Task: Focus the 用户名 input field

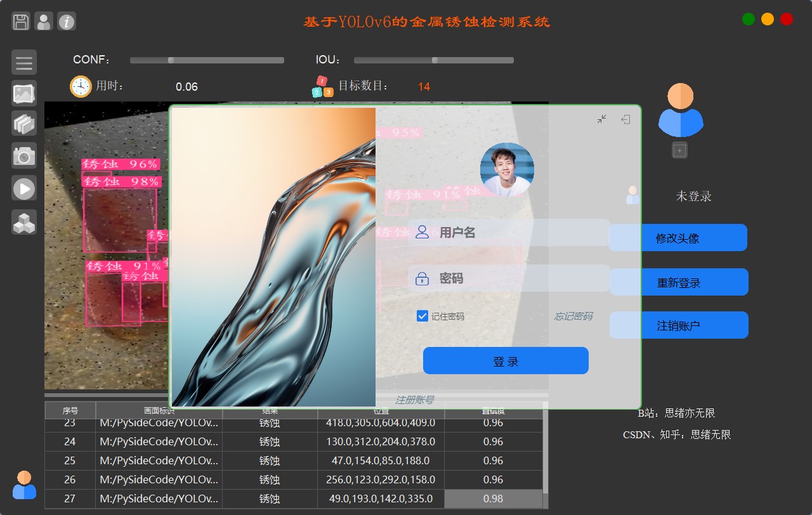Action: coord(509,233)
